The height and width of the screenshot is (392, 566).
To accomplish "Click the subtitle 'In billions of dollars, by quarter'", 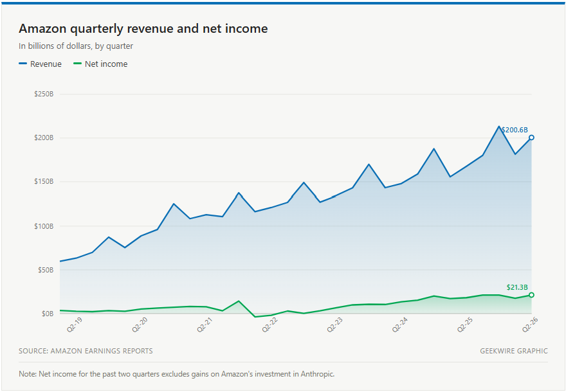I will point(76,46).
